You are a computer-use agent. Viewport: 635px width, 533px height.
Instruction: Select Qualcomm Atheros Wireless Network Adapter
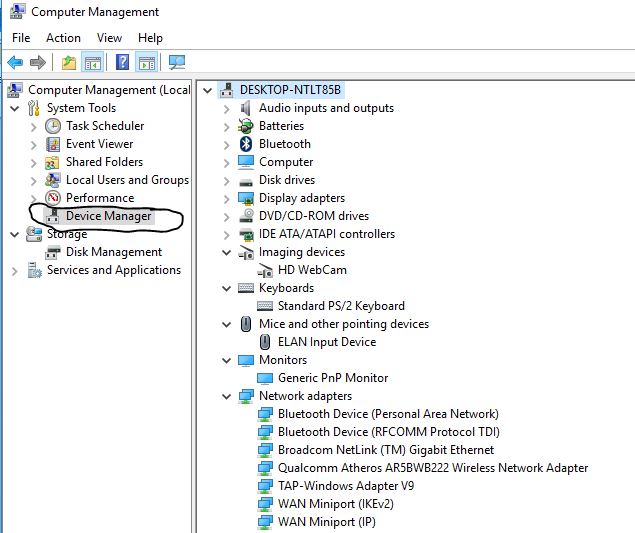[x=433, y=468]
